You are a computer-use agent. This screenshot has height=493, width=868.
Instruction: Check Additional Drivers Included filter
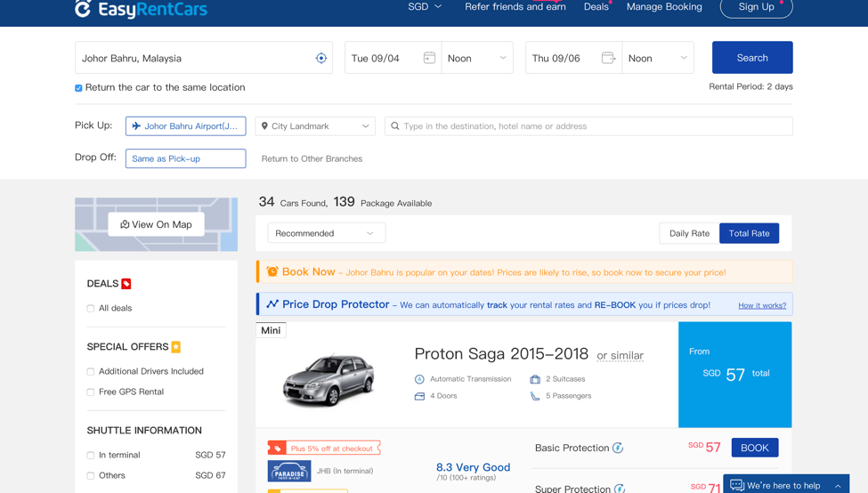click(90, 371)
